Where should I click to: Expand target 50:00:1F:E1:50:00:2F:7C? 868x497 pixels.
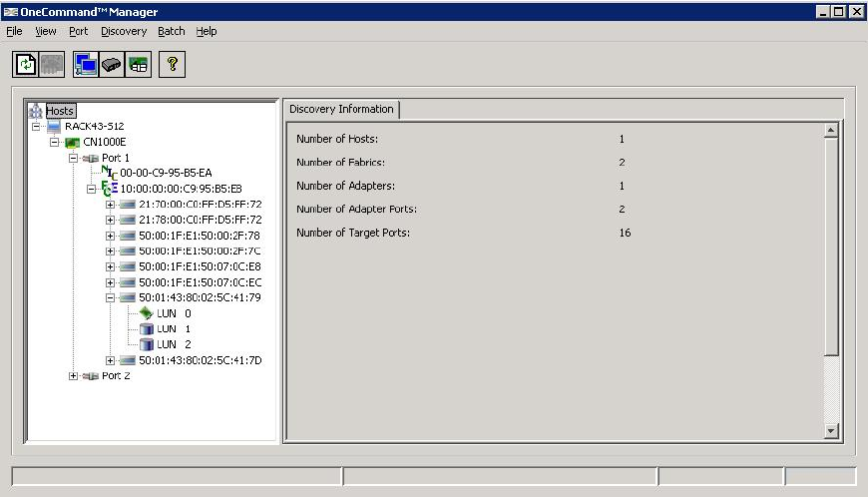(110, 251)
